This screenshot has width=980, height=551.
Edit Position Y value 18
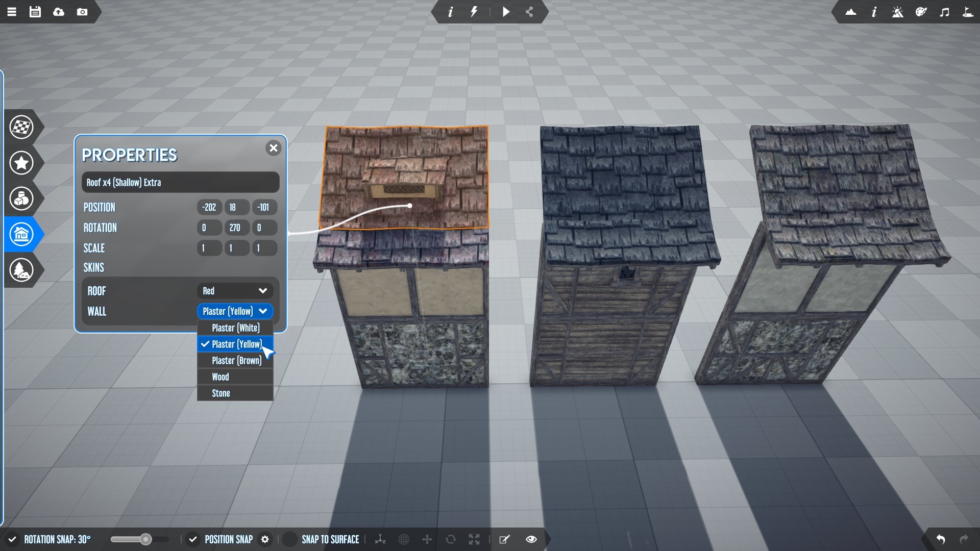[x=237, y=207]
